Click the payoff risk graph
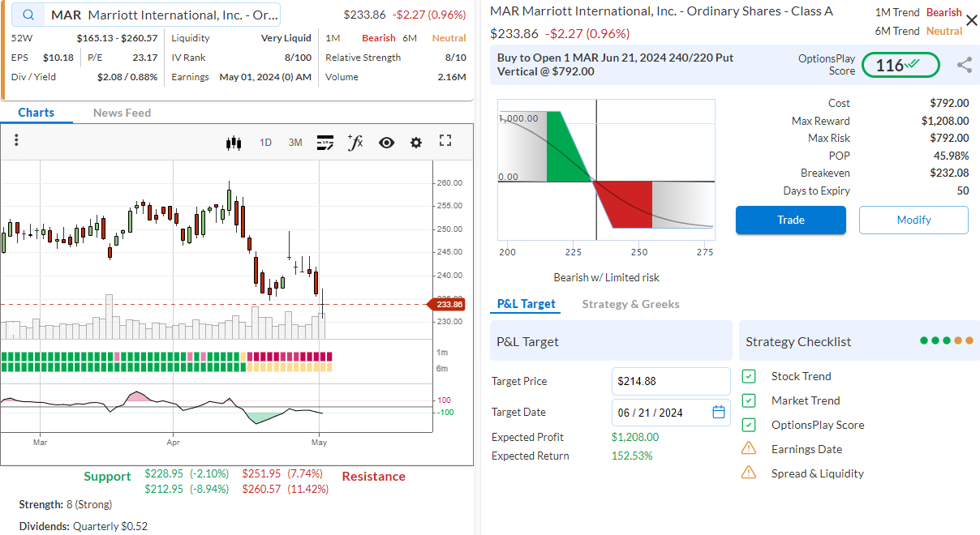This screenshot has width=980, height=535. pyautogui.click(x=606, y=169)
